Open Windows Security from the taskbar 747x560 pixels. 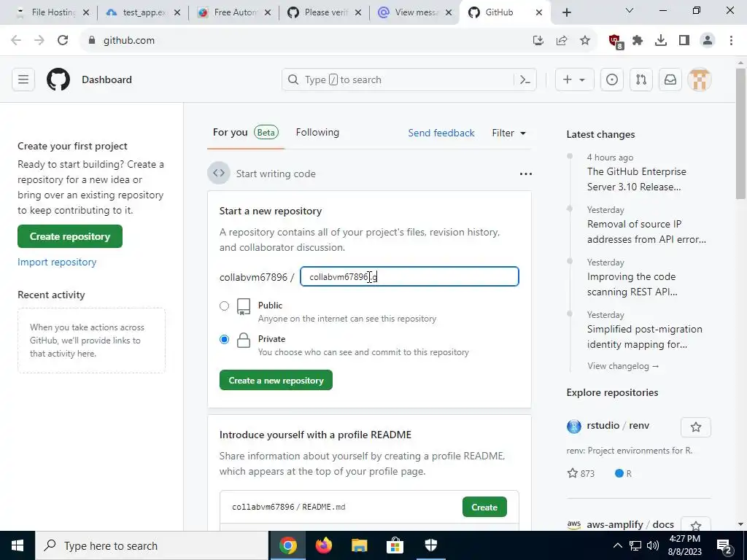pos(430,545)
